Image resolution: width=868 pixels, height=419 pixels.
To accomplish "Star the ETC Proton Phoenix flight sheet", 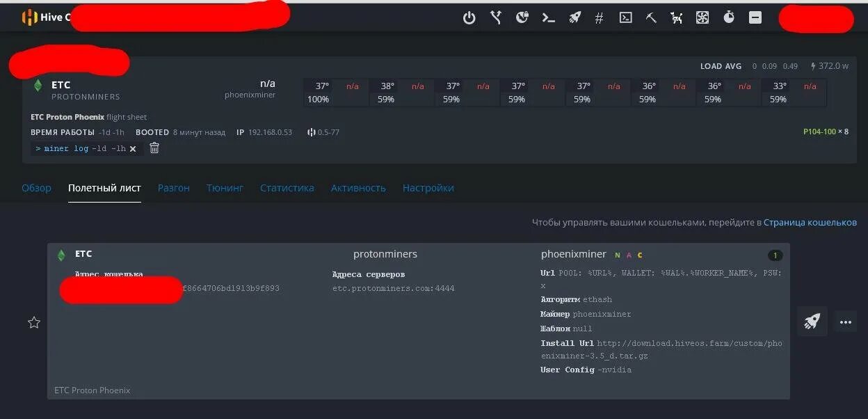I will click(33, 322).
